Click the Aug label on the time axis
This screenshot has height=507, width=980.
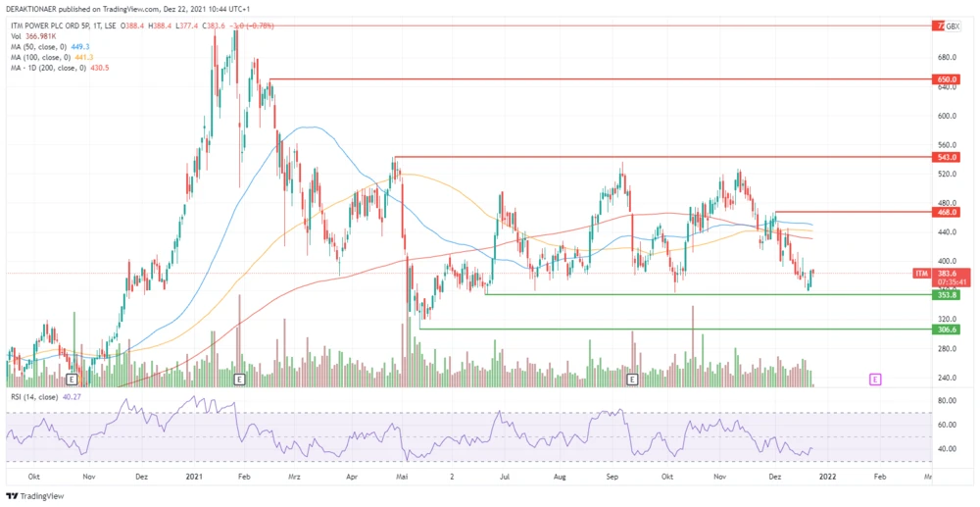(560, 477)
